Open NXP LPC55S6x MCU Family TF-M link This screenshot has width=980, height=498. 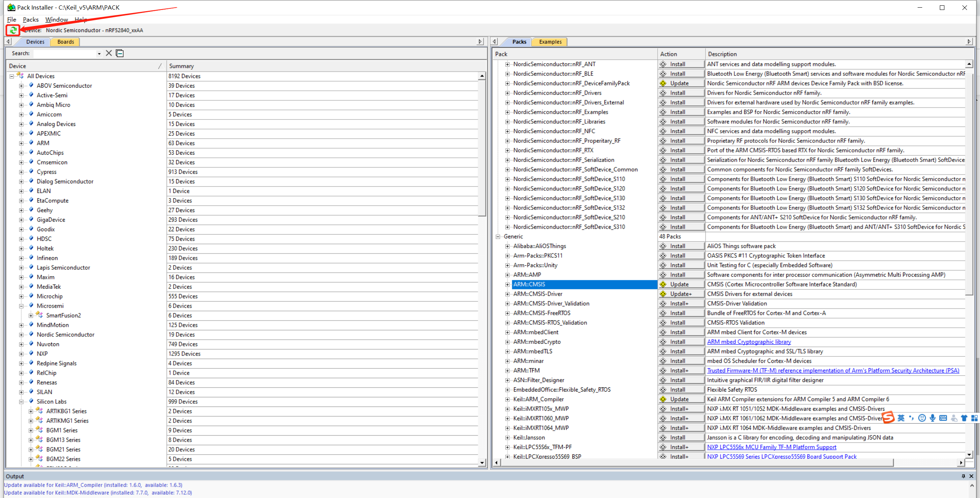pos(771,447)
